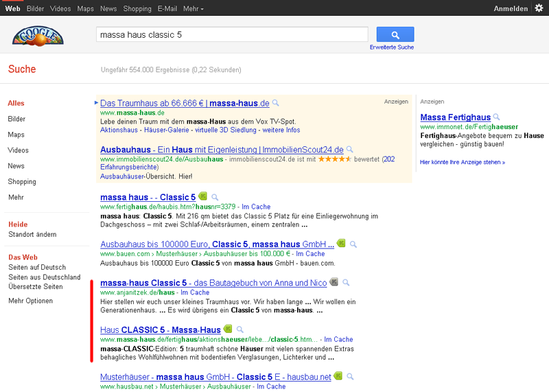Expand Mehr in the left sidebar
549x392 pixels.
pos(16,197)
